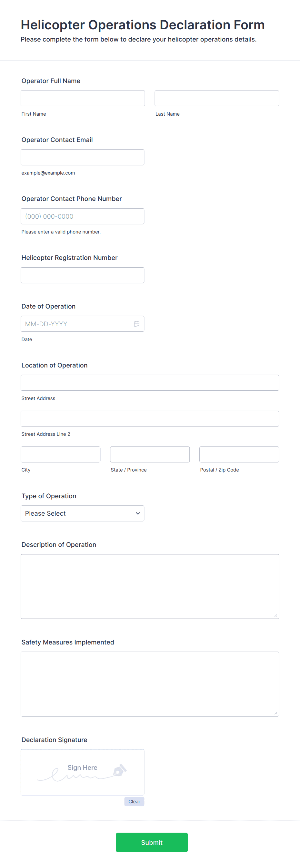Clear the declaration signature
The image size is (300, 868).
click(x=134, y=801)
